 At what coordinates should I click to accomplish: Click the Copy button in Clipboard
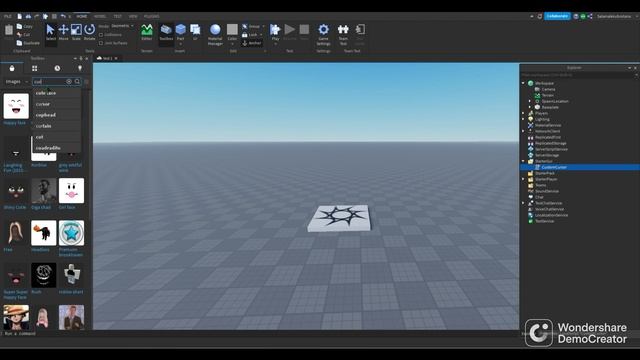click(x=24, y=26)
